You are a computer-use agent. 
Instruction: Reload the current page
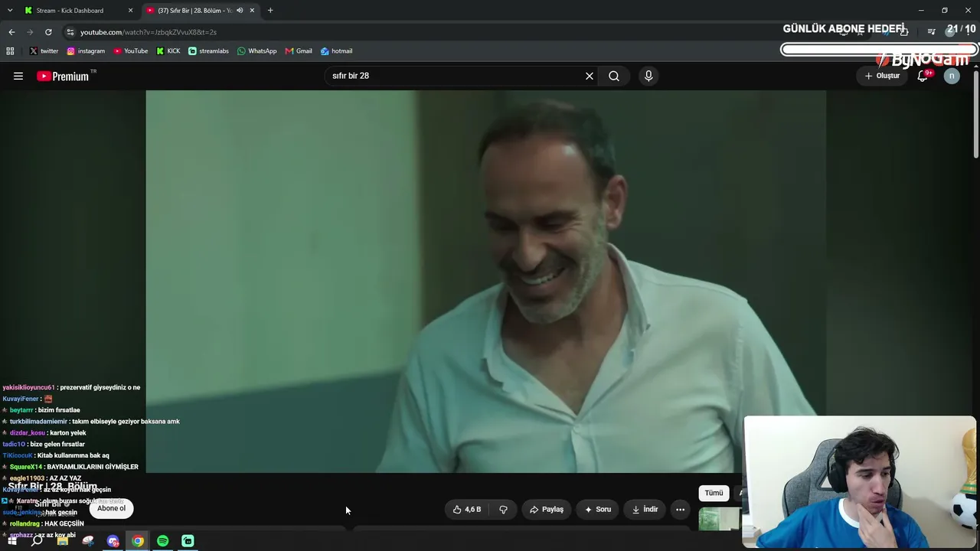[x=48, y=32]
